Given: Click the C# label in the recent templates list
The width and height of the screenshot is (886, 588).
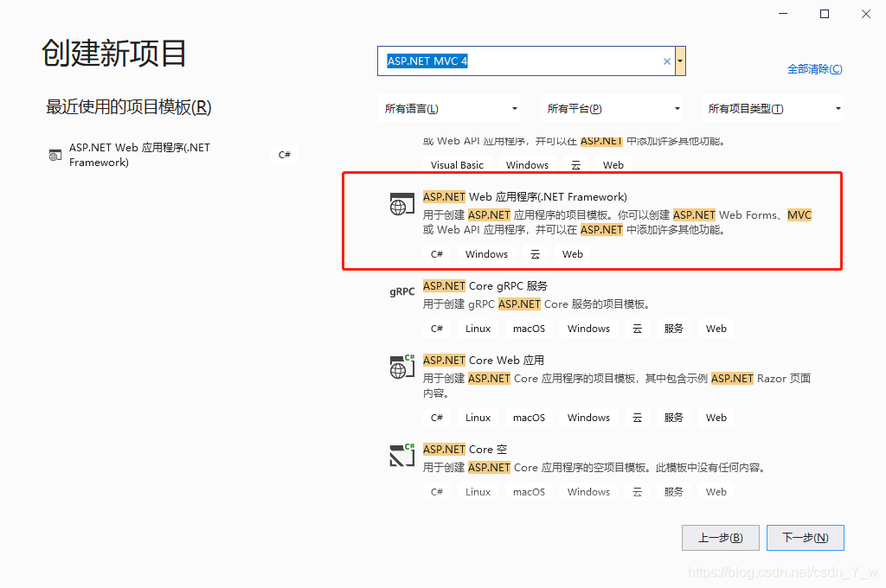Looking at the screenshot, I should tap(284, 155).
